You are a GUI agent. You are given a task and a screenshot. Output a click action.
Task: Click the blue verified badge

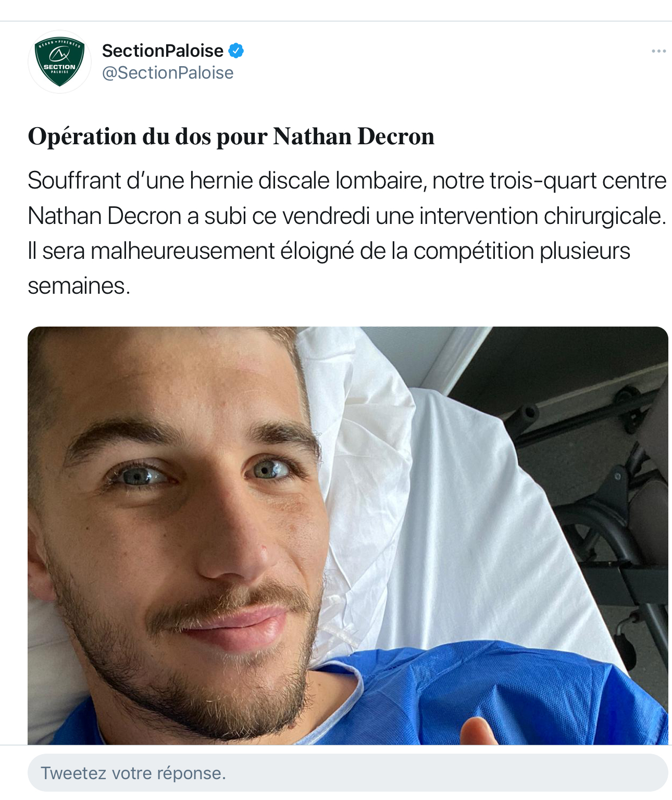[237, 51]
